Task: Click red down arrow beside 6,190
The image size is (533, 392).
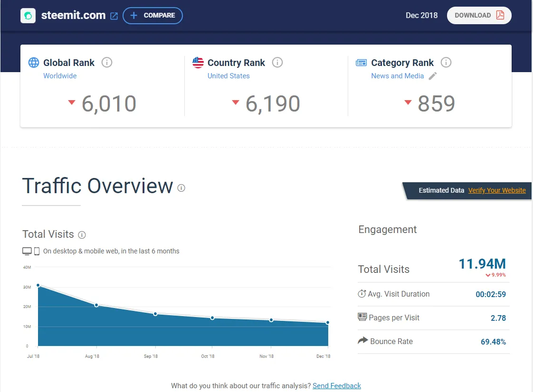Action: click(x=235, y=102)
